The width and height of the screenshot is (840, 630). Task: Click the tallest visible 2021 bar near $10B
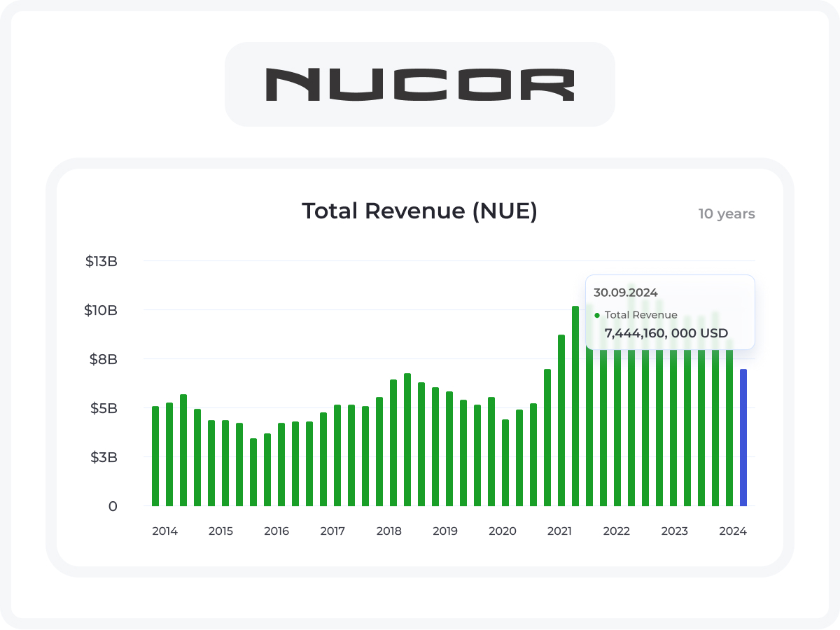[x=575, y=406]
